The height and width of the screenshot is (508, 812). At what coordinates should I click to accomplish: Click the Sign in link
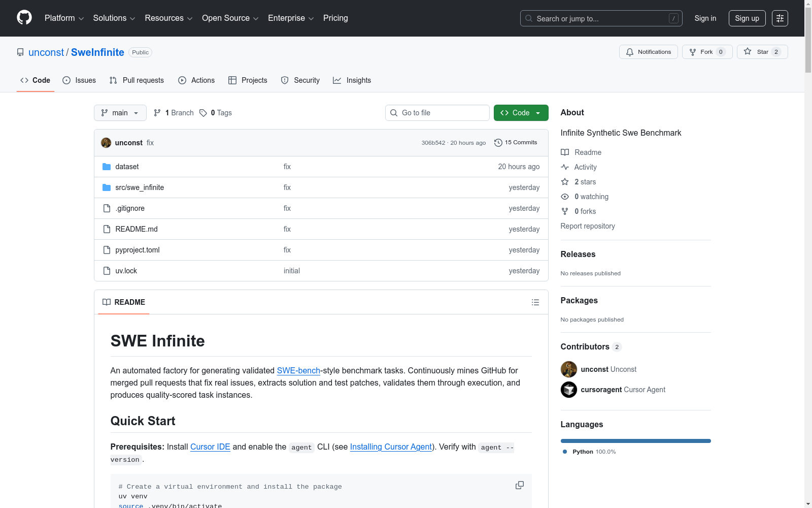tap(705, 18)
